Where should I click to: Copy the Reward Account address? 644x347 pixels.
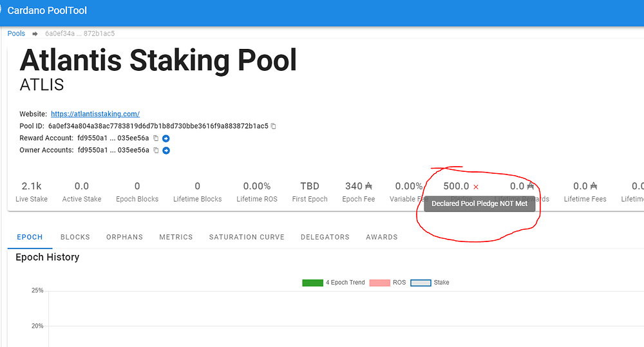(x=156, y=138)
